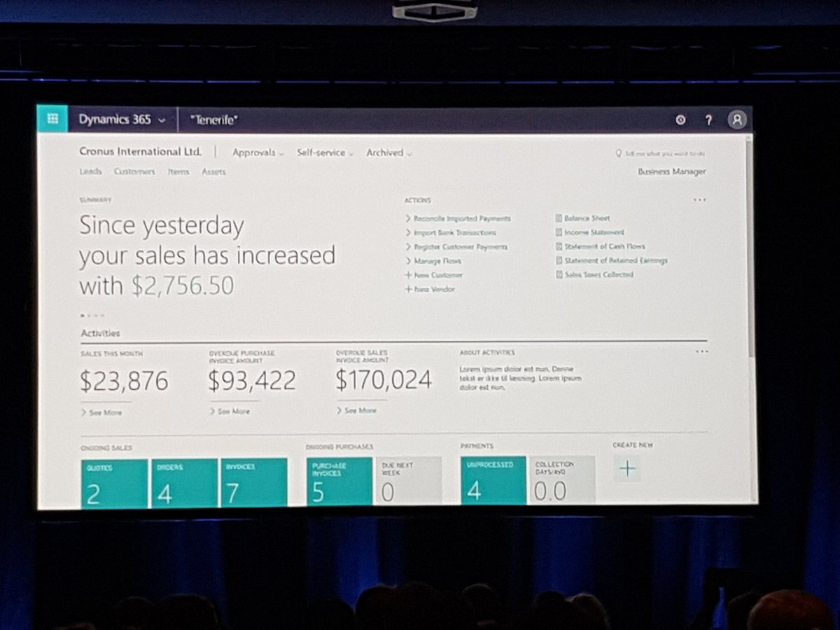Click See More under Sales This Month
Viewport: 840px width, 630px height.
pos(101,412)
